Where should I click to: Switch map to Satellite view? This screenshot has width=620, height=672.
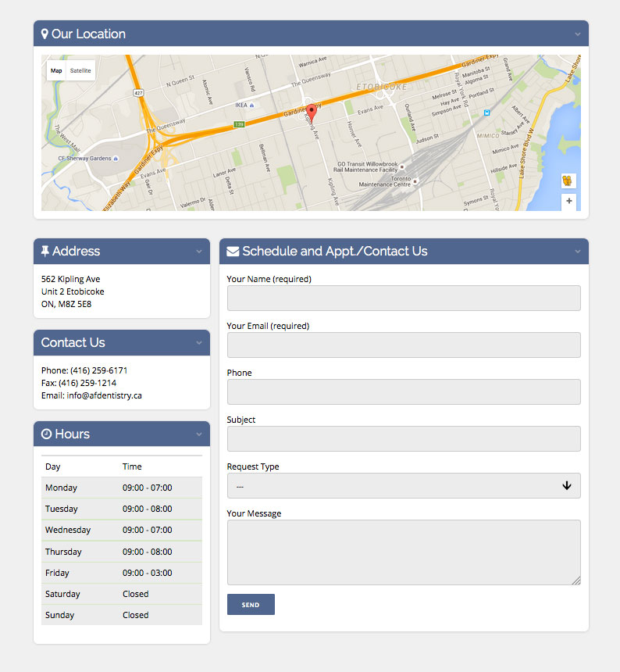tap(80, 70)
